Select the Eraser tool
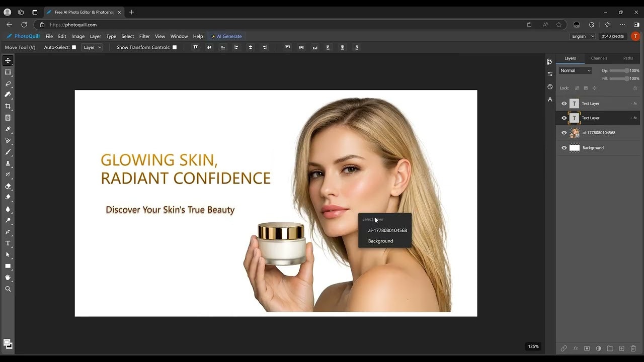The width and height of the screenshot is (644, 362). pos(8,186)
